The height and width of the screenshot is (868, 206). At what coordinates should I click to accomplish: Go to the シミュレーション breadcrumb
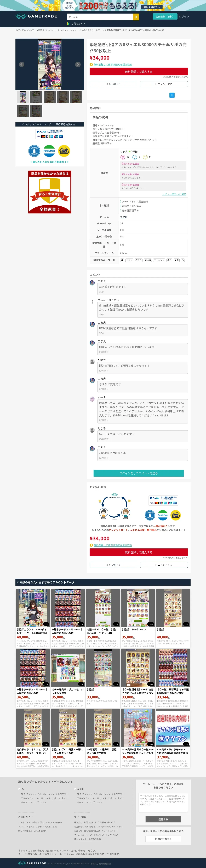coord(68,30)
